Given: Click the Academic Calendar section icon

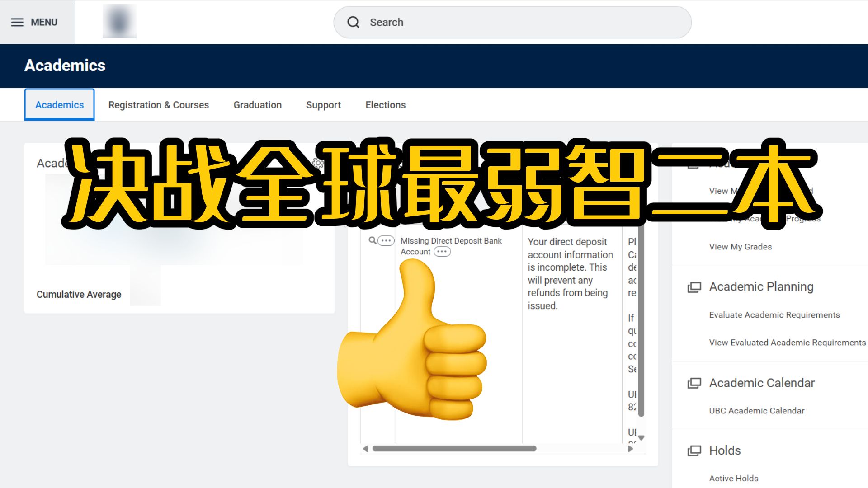Looking at the screenshot, I should coord(694,383).
